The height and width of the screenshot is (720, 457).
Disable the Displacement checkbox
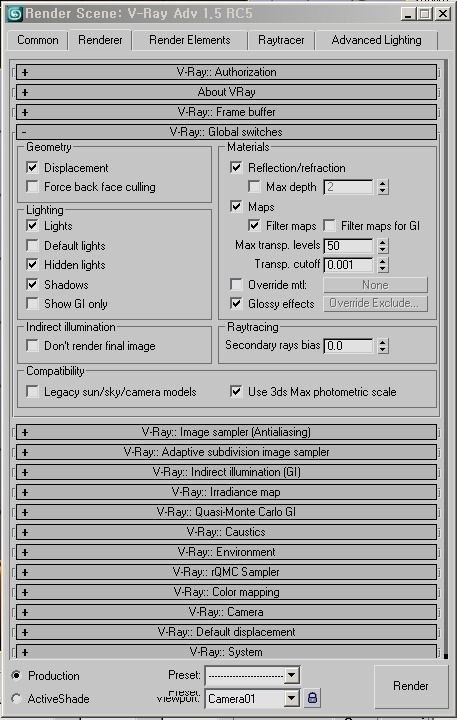32,168
